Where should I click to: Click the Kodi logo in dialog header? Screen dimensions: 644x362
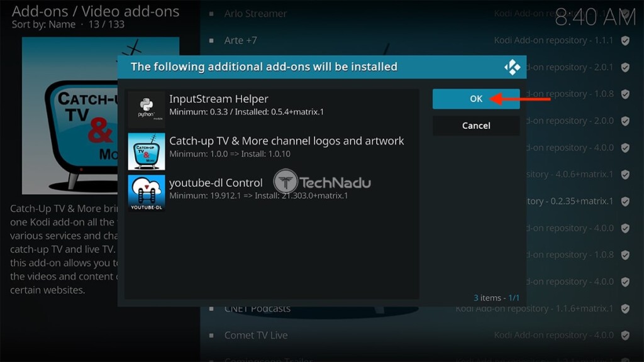click(x=512, y=67)
